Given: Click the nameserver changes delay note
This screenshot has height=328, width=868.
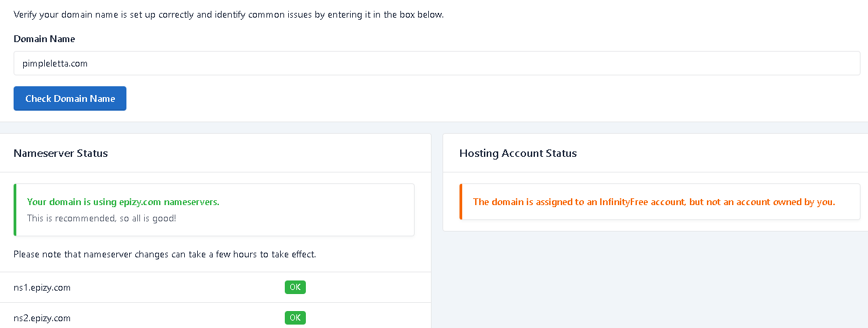Looking at the screenshot, I should (x=164, y=255).
